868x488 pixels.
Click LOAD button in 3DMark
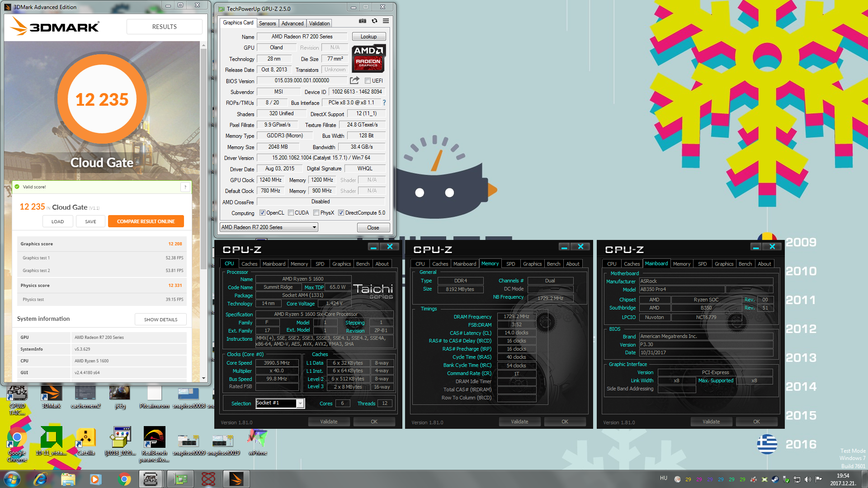[57, 221]
